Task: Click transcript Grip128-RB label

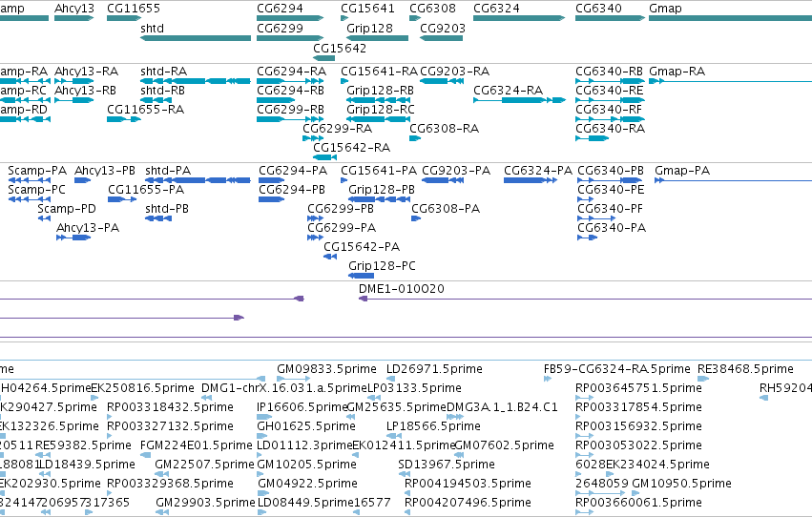Action: 380,91
